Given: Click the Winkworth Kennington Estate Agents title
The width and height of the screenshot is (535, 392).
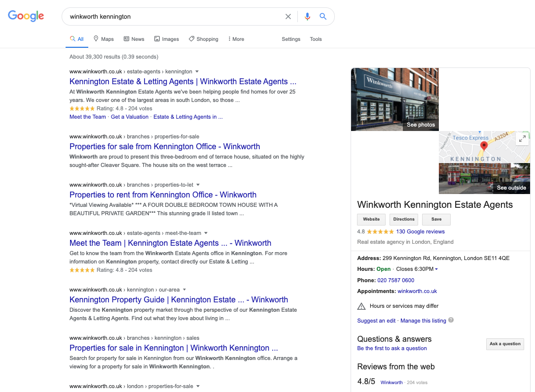Looking at the screenshot, I should click(435, 204).
